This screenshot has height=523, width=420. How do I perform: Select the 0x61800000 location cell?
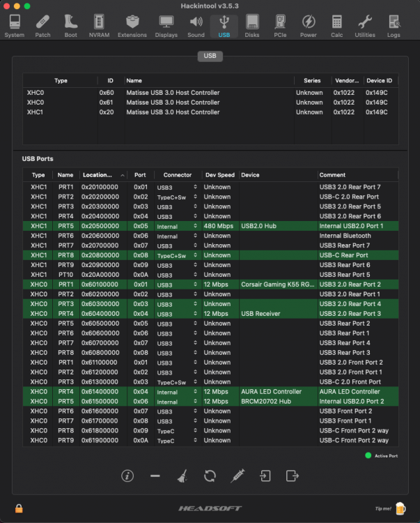tap(100, 431)
